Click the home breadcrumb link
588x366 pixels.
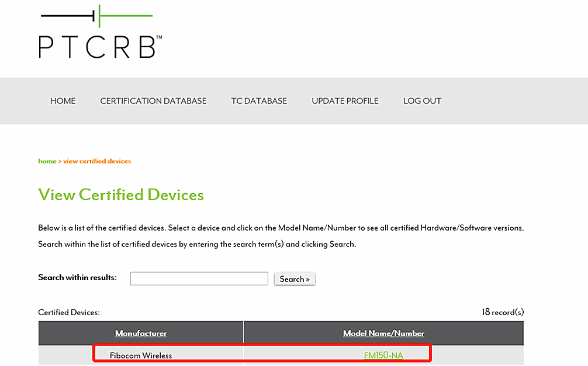click(47, 161)
